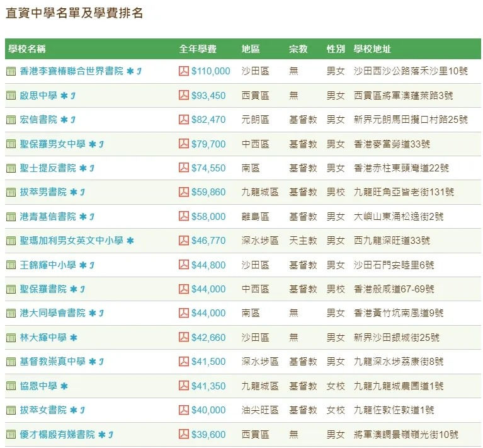This screenshot has height=448, width=483.
Task: Click the table icon beside 啟思中學
Action: (11, 96)
